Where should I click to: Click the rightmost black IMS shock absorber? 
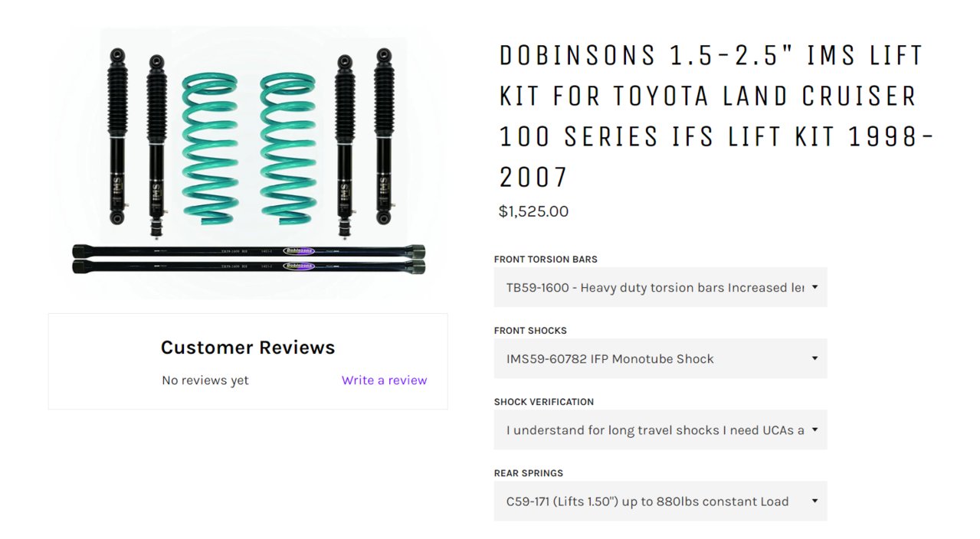384,136
